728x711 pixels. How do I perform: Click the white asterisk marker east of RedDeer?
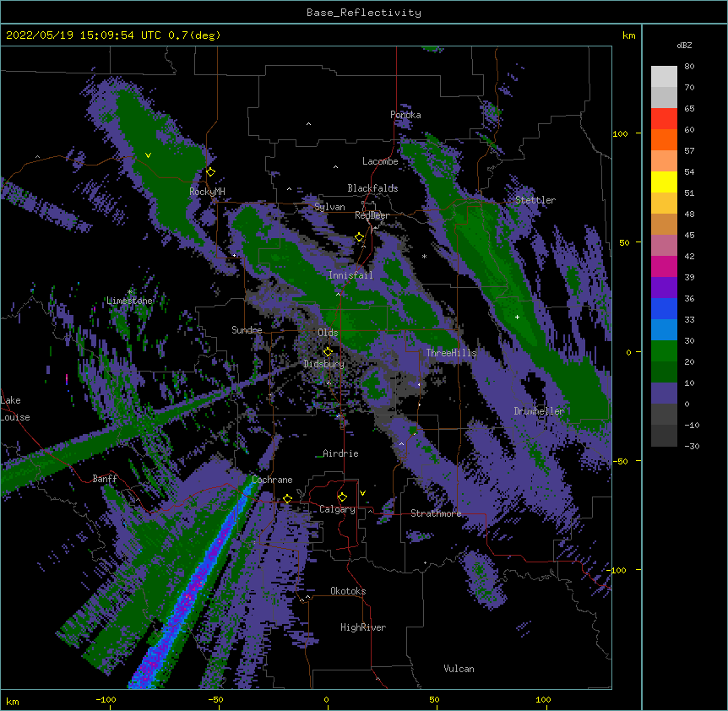click(x=424, y=257)
